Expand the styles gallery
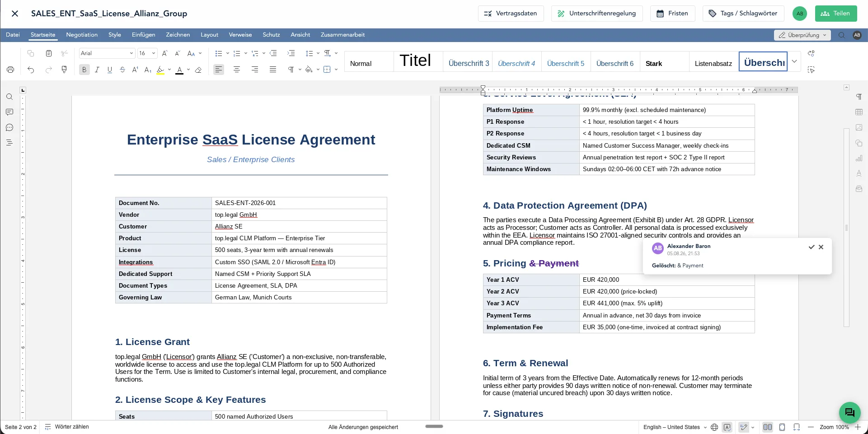Image resolution: width=868 pixels, height=434 pixels. [794, 61]
